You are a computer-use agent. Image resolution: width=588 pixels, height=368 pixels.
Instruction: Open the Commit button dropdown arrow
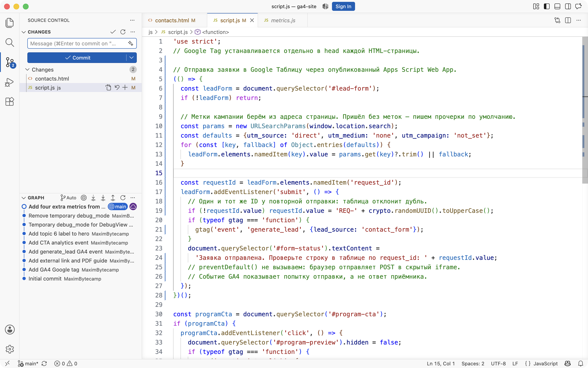coord(131,58)
